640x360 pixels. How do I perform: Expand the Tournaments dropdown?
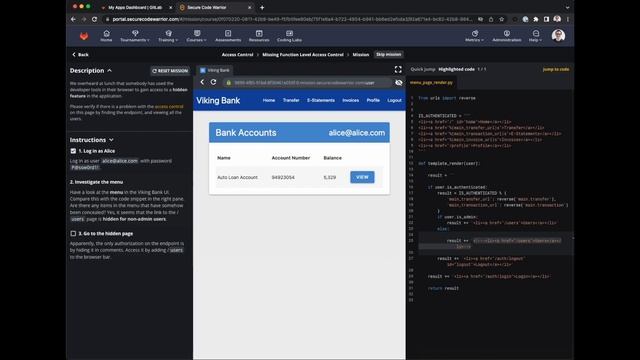click(135, 36)
